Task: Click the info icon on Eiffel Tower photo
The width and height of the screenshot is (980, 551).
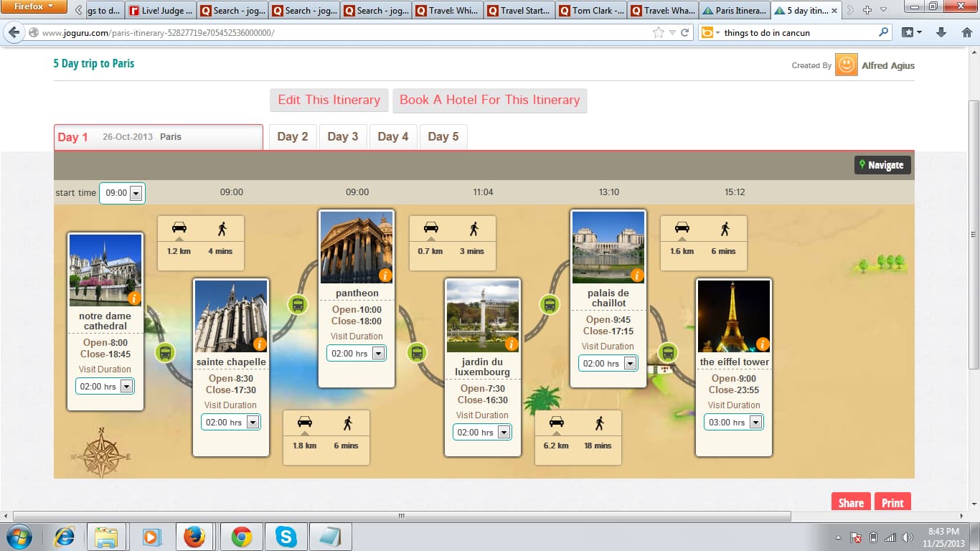Action: [763, 344]
